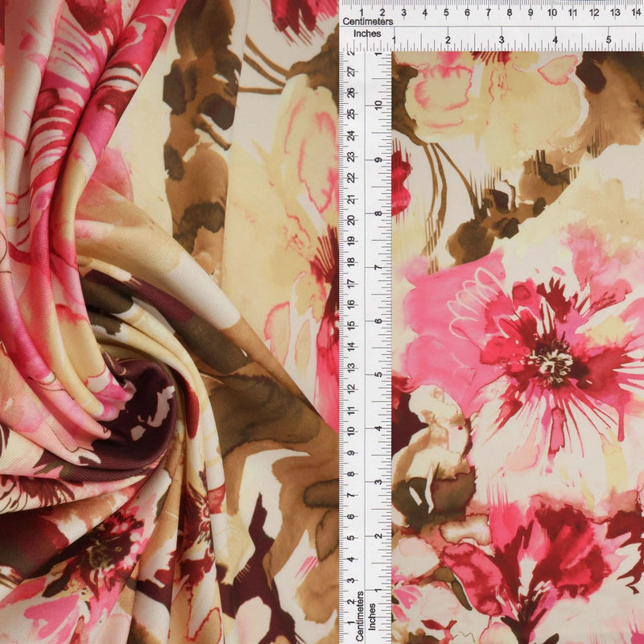The width and height of the screenshot is (644, 644).
Task: Select the 27 centimeter mark on the vertical ruler
Action: (x=351, y=72)
